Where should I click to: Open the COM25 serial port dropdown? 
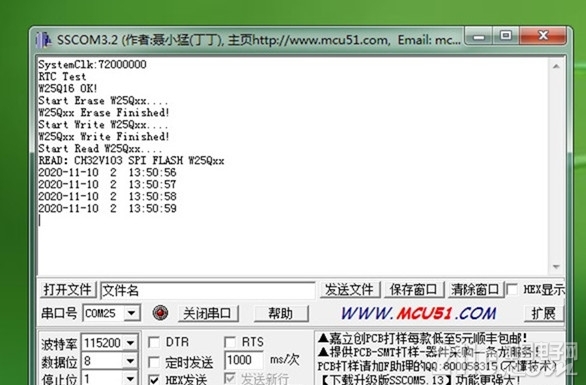click(132, 313)
